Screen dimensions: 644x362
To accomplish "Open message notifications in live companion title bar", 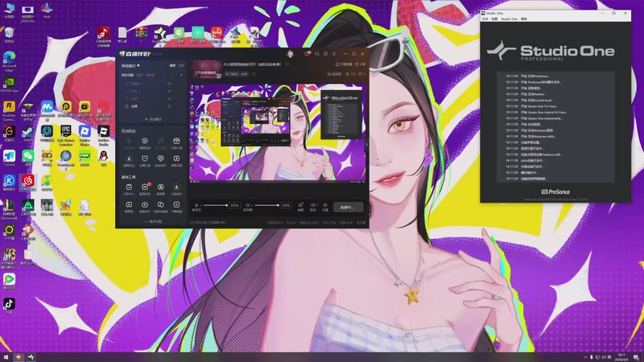I will (x=308, y=54).
